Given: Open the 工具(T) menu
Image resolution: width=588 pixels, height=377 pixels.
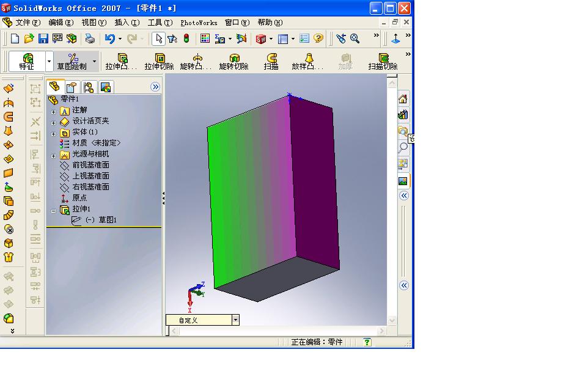Looking at the screenshot, I should [x=160, y=23].
